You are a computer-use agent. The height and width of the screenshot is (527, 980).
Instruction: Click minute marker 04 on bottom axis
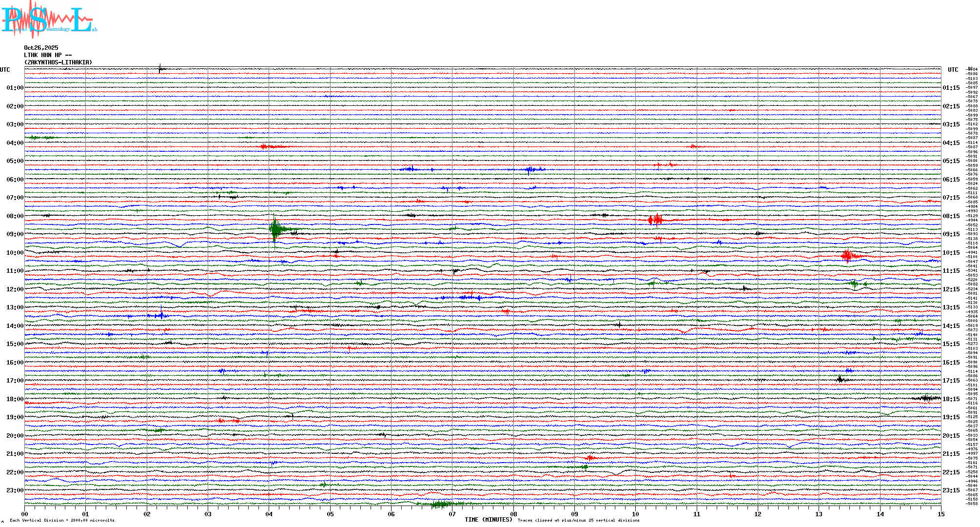click(x=269, y=514)
